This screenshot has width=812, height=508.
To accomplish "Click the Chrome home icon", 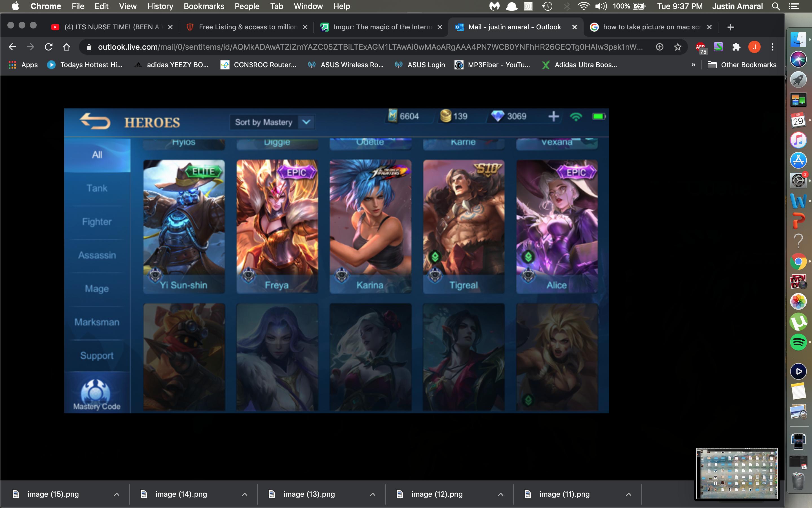I will click(67, 47).
